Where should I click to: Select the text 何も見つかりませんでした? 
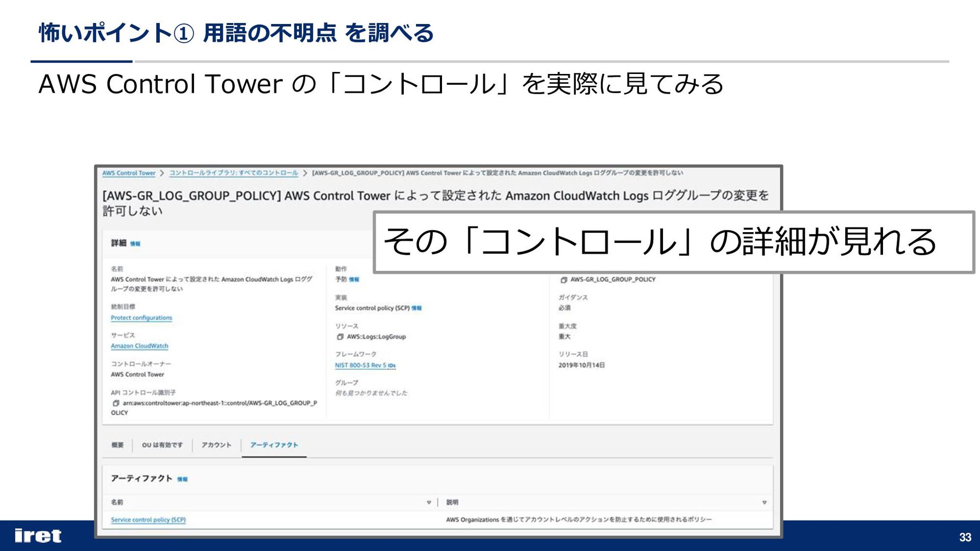371,393
